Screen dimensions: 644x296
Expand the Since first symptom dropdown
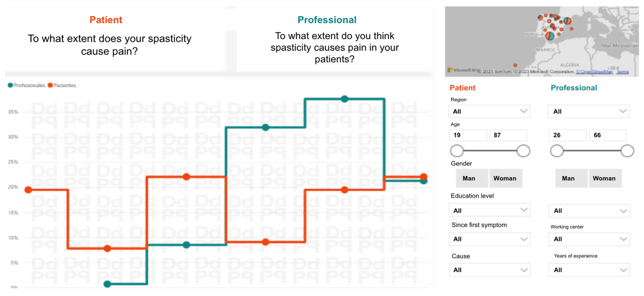[490, 239]
